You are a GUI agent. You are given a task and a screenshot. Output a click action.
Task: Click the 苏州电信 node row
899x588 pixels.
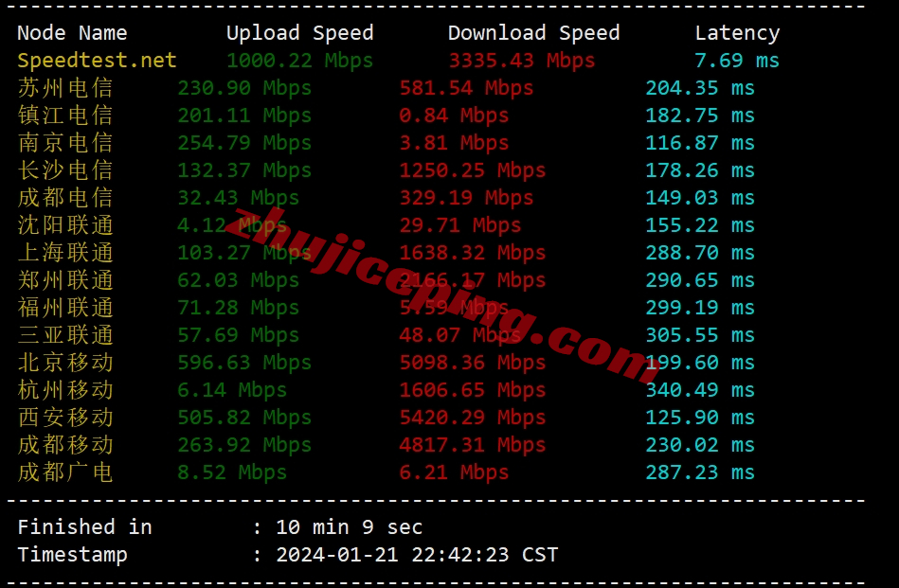click(x=386, y=88)
